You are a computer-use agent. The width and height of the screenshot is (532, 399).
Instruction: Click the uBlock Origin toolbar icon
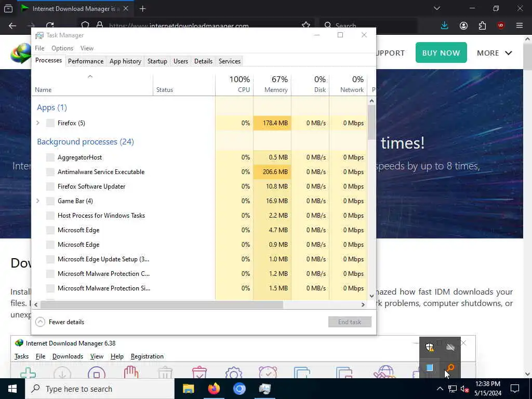[x=501, y=25]
